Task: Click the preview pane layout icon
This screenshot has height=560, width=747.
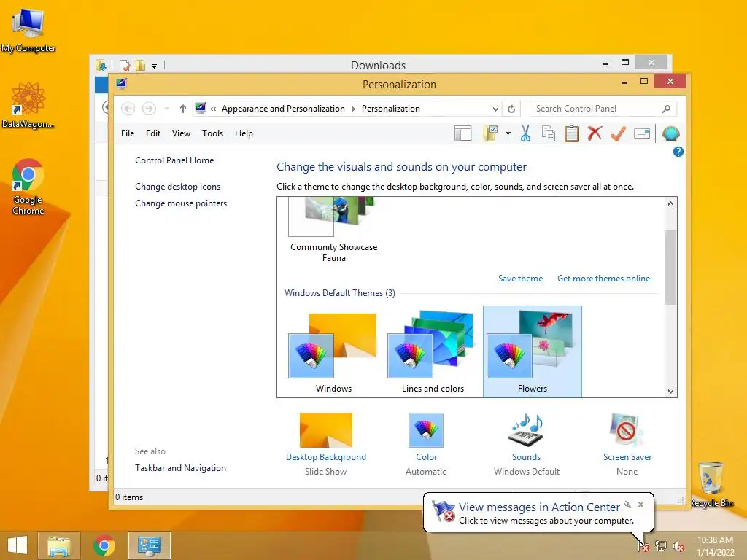Action: click(462, 134)
